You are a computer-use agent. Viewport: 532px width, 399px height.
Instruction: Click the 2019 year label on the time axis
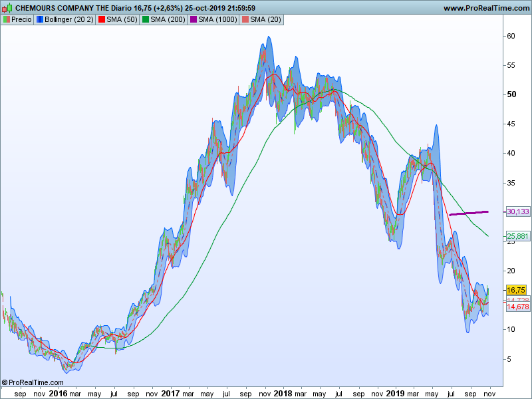tap(395, 393)
